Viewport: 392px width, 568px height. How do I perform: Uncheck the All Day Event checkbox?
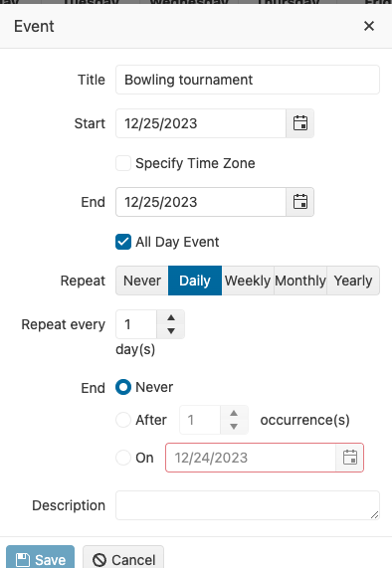(123, 242)
